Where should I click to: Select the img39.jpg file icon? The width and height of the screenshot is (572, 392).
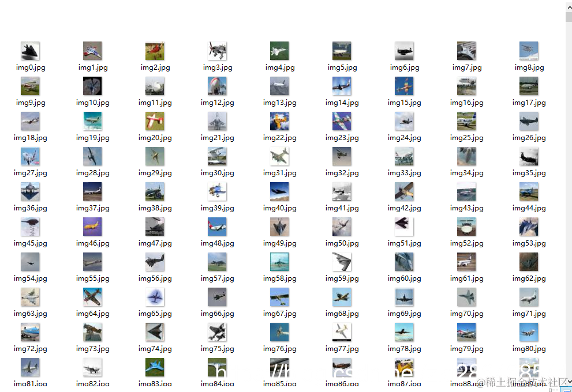218,191
